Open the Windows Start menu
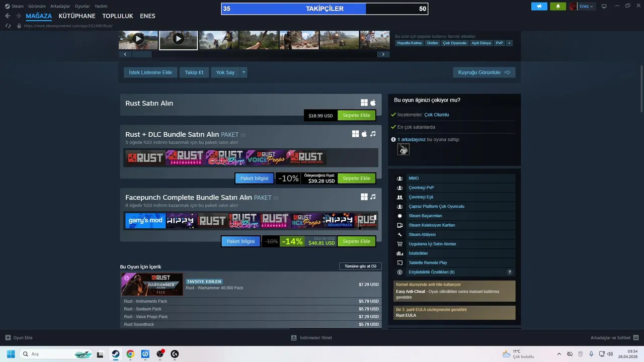Screen dimensions: 644x362 tap(11, 354)
